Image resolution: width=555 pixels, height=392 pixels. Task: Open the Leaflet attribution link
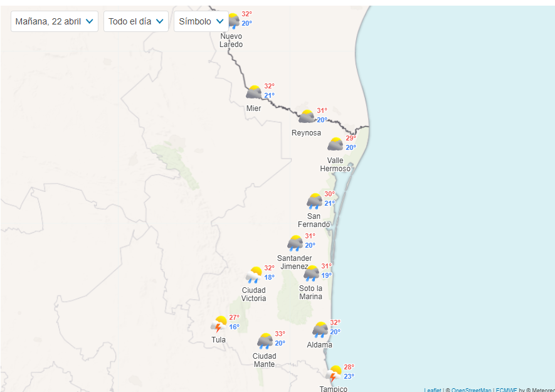pyautogui.click(x=433, y=390)
